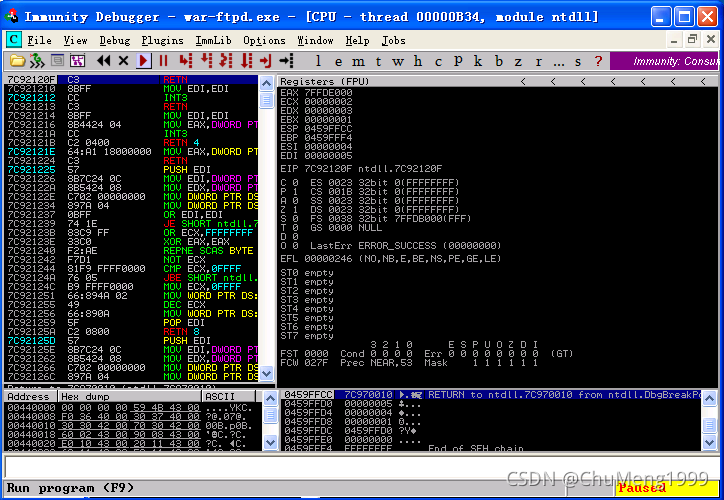Viewport: 724px width, 500px height.
Task: Open the Window menu
Action: point(315,41)
